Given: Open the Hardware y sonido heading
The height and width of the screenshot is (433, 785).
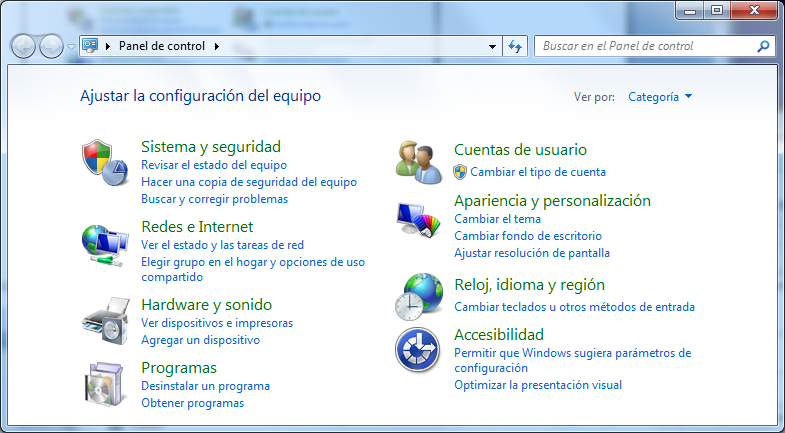Looking at the screenshot, I should [206, 305].
